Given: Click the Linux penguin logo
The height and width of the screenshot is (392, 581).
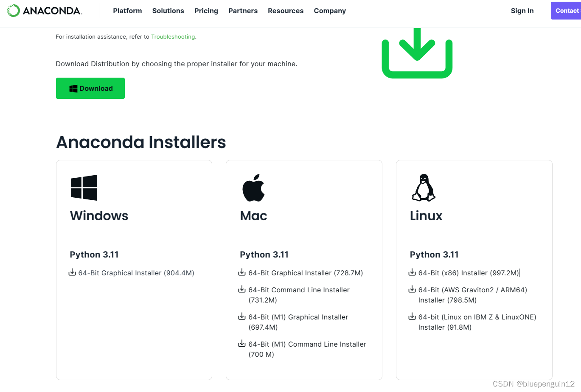Looking at the screenshot, I should coord(424,188).
